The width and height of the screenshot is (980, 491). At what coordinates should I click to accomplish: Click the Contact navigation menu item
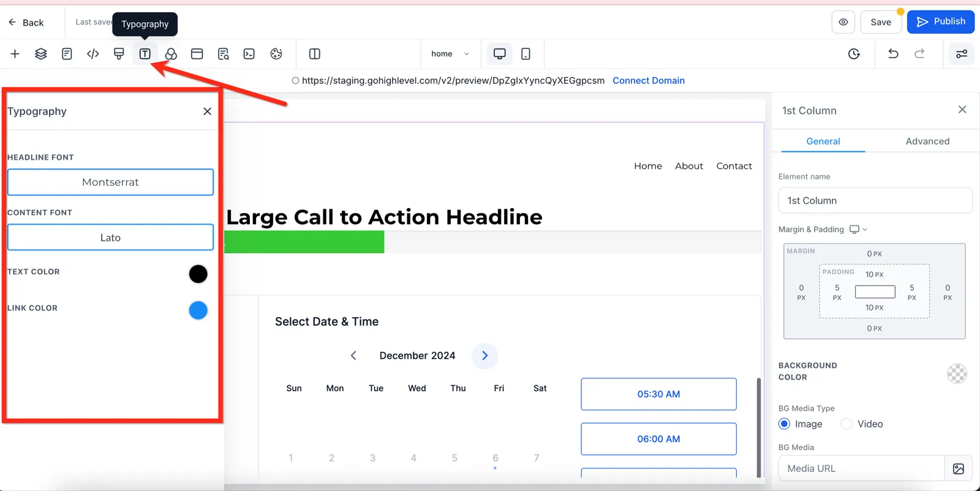point(734,166)
